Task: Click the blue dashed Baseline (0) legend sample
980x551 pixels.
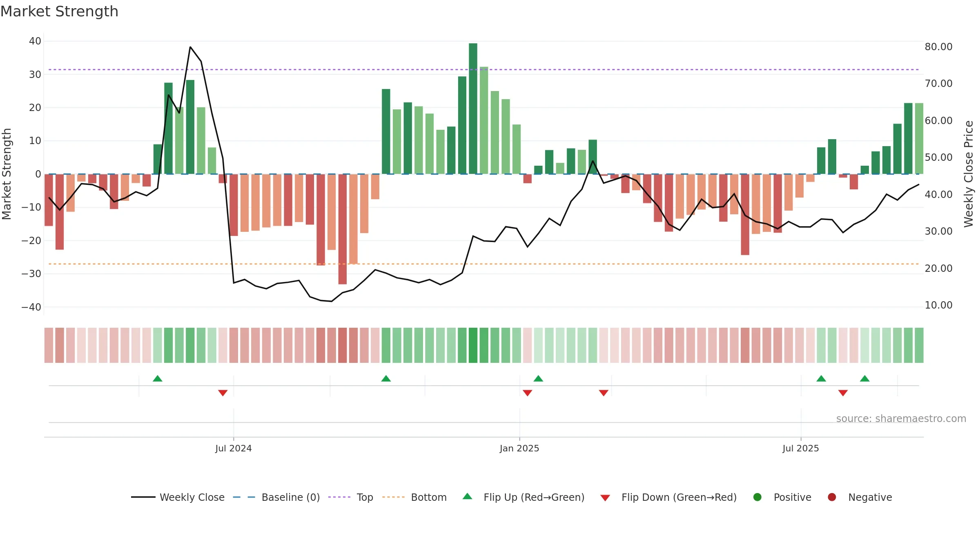Action: coord(244,497)
